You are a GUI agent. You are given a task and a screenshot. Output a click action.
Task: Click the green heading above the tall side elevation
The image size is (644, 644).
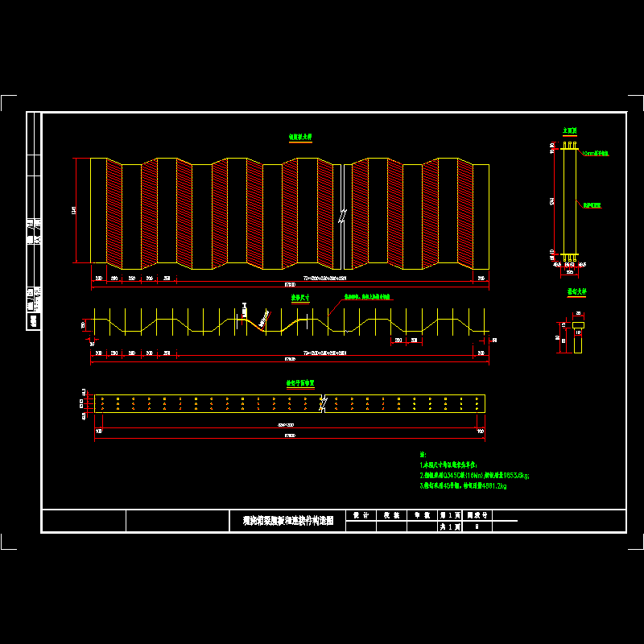tap(570, 129)
